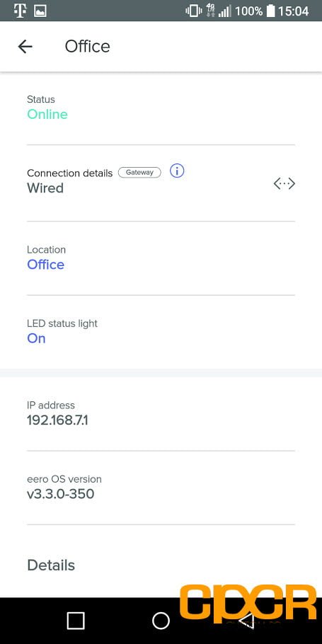Tap the picture notification icon in status bar
Image resolution: width=322 pixels, height=644 pixels.
coord(40,11)
